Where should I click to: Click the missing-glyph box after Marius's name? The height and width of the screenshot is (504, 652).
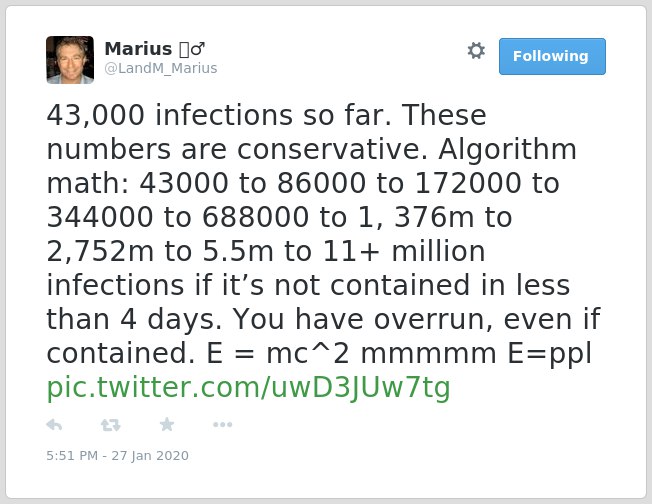click(x=184, y=49)
